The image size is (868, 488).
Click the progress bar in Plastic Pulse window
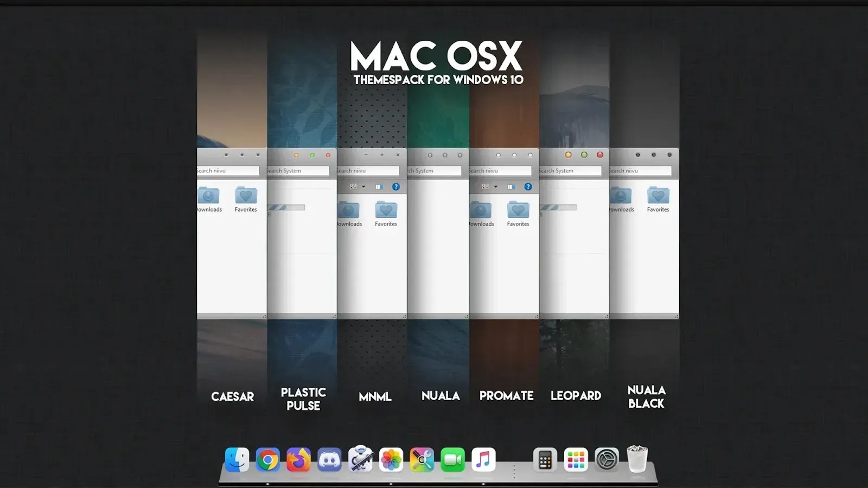pos(286,207)
